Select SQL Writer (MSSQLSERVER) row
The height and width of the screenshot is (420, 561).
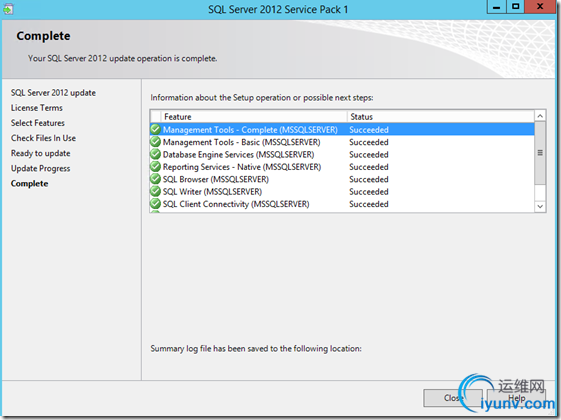point(342,191)
